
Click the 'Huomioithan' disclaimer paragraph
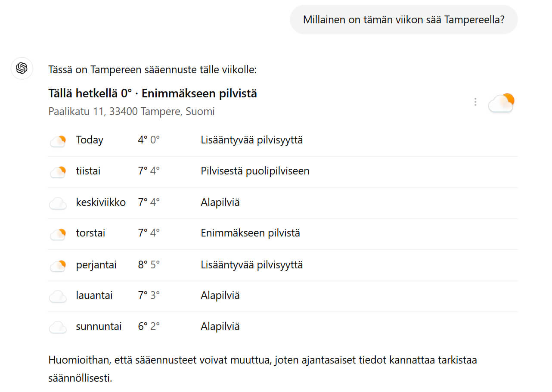[x=263, y=369]
